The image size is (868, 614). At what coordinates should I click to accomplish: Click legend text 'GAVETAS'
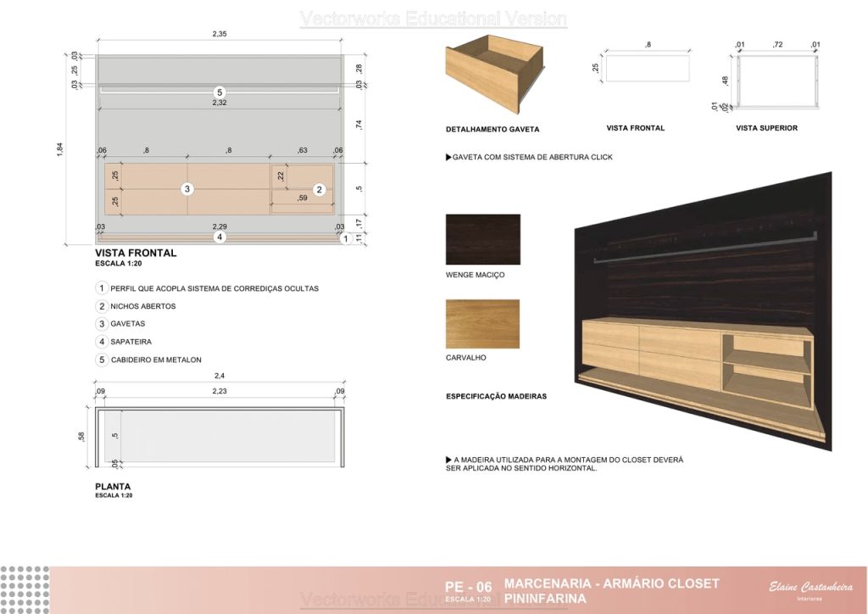point(128,324)
